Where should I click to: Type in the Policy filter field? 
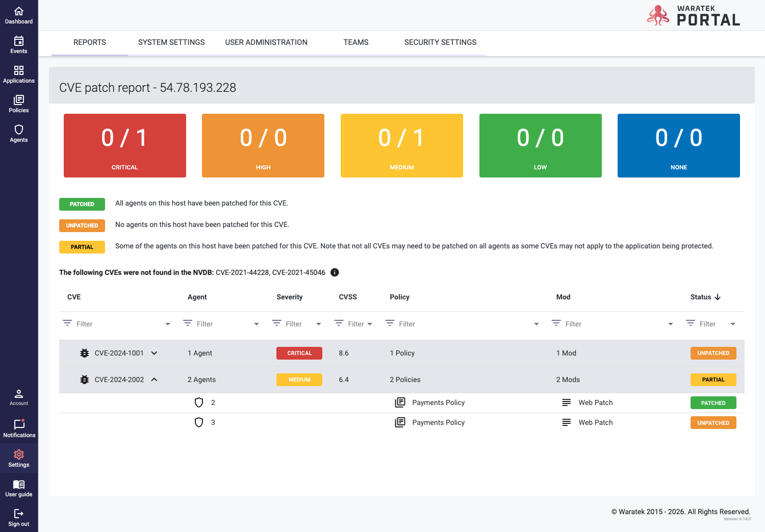[464, 324]
